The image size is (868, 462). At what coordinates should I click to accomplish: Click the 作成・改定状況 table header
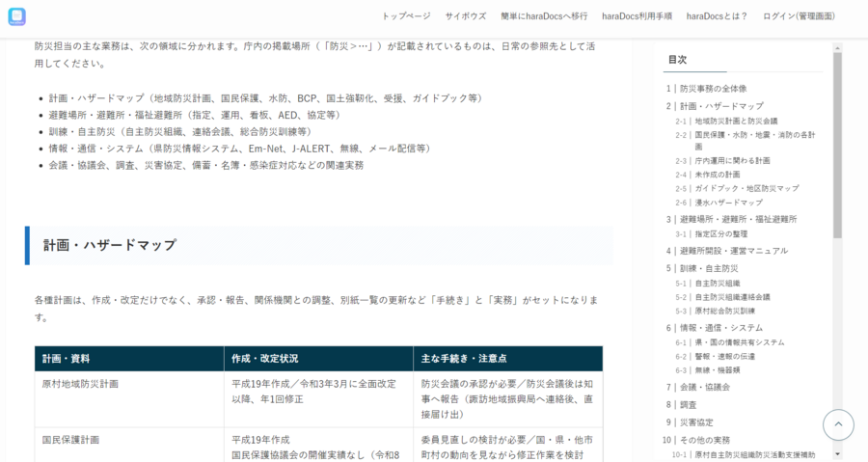tap(318, 359)
